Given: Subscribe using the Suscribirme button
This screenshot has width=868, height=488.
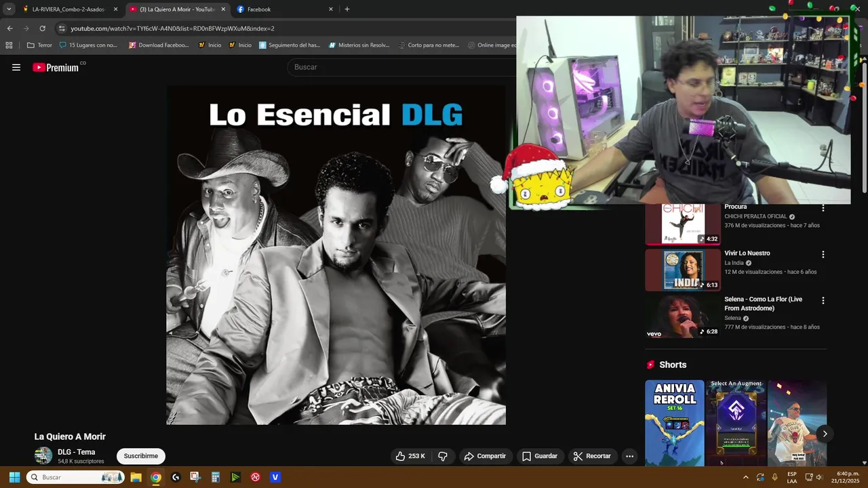Looking at the screenshot, I should coord(141,456).
